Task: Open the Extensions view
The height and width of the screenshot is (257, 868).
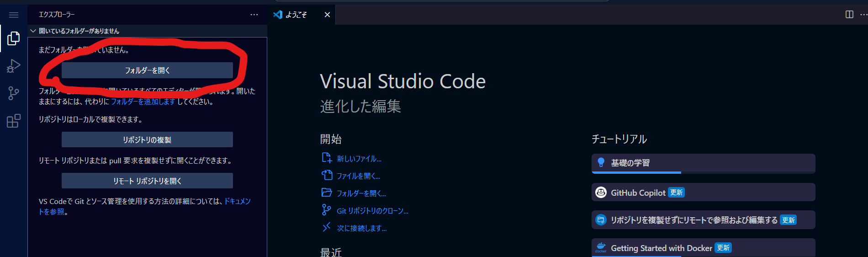Action: (x=14, y=121)
